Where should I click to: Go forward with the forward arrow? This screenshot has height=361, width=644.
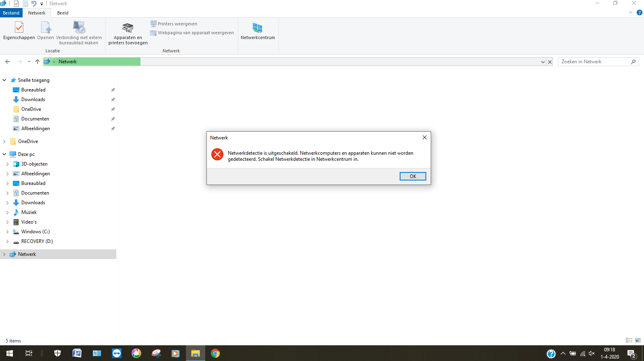click(19, 62)
